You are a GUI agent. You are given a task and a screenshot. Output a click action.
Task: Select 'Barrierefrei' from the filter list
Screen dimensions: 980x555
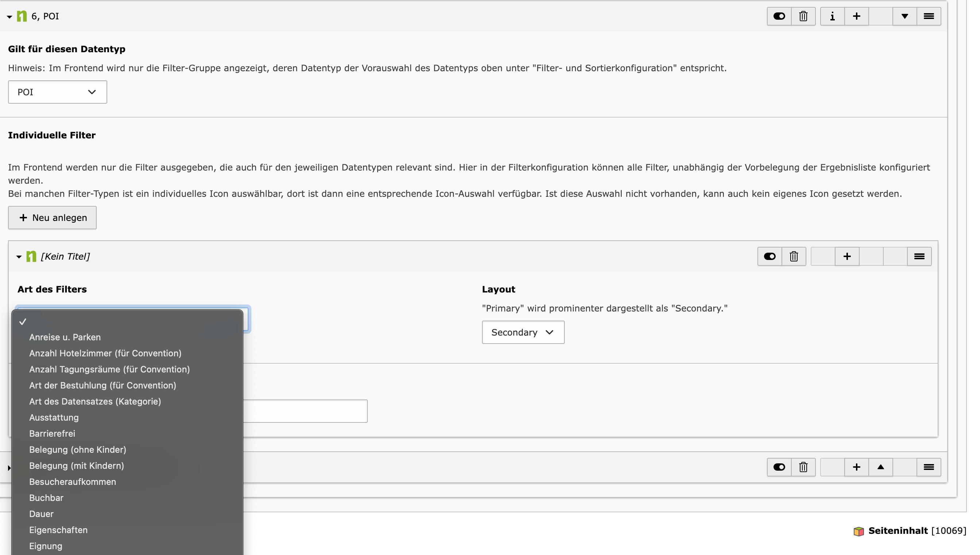[52, 433]
